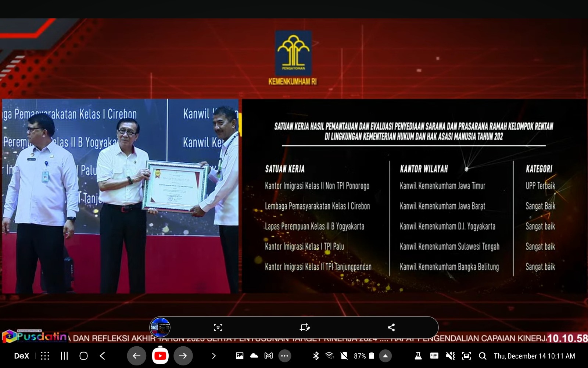The width and height of the screenshot is (588, 368).
Task: Open the Gmail notification icon
Action: (x=269, y=356)
